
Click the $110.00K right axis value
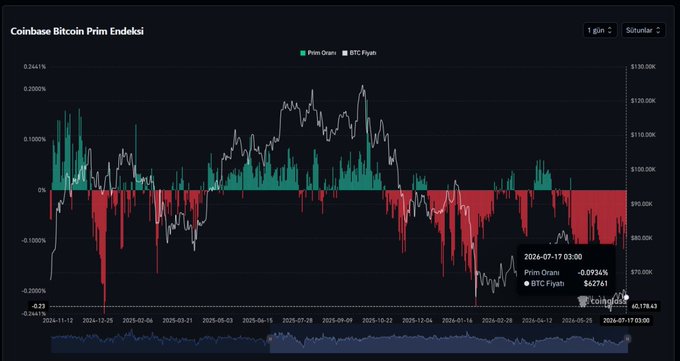pos(644,135)
